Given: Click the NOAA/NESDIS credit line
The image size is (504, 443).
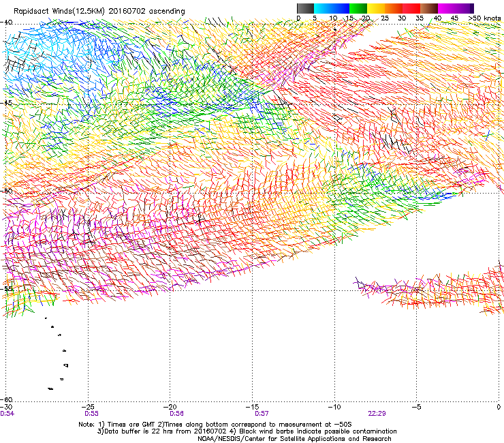Looking at the screenshot, I should [x=294, y=439].
